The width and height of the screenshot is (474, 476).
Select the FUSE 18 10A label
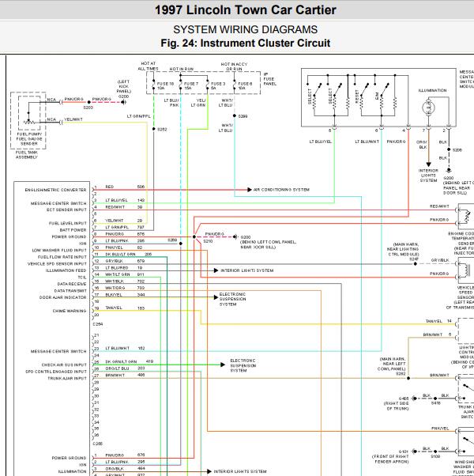point(165,86)
